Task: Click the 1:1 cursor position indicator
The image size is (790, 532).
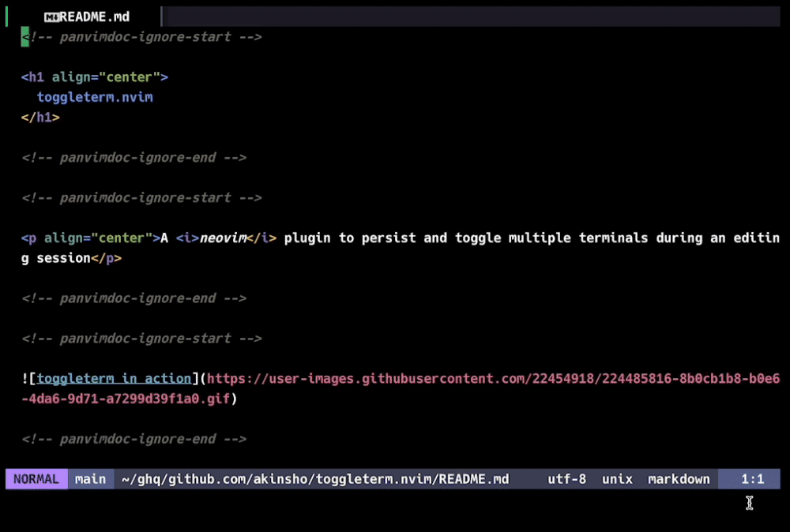Action: 752,478
